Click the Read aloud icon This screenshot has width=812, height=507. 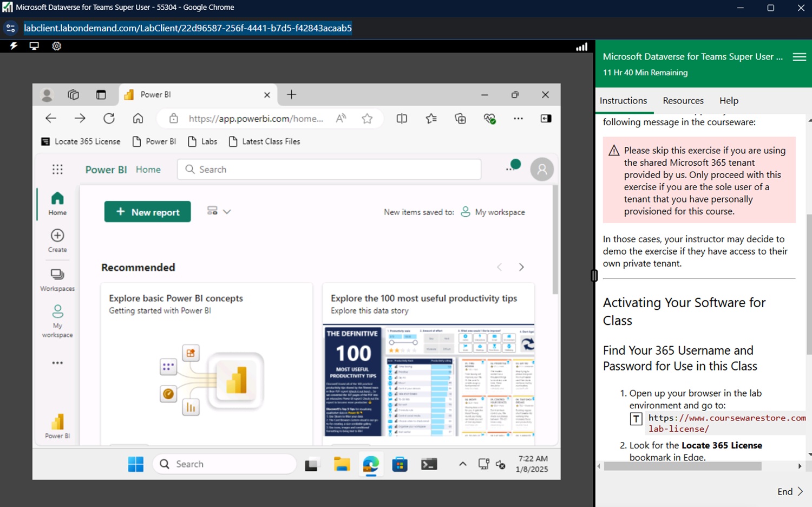(341, 118)
